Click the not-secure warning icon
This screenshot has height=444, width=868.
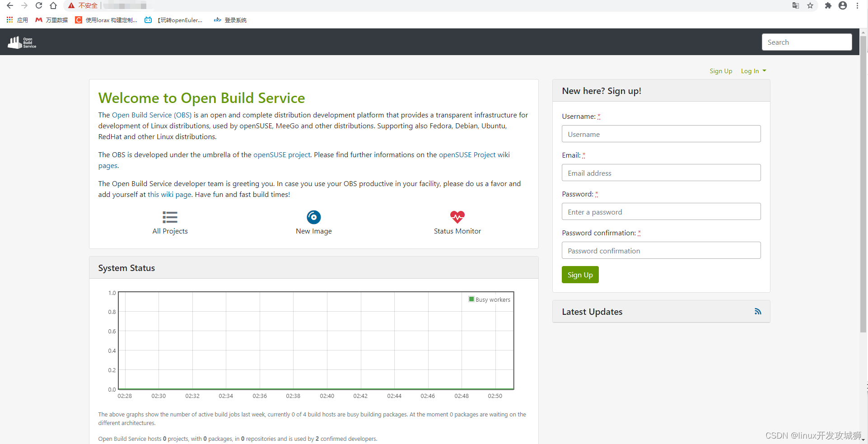71,5
